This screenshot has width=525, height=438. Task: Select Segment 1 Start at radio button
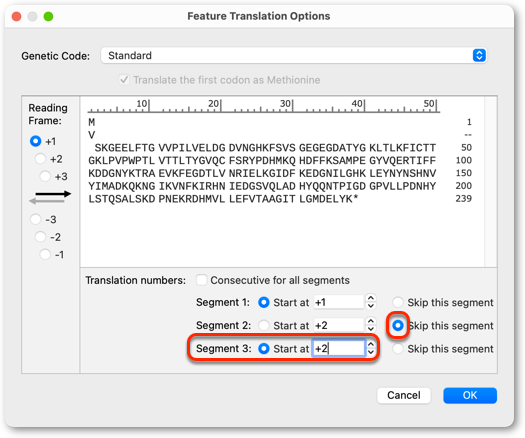pyautogui.click(x=264, y=302)
